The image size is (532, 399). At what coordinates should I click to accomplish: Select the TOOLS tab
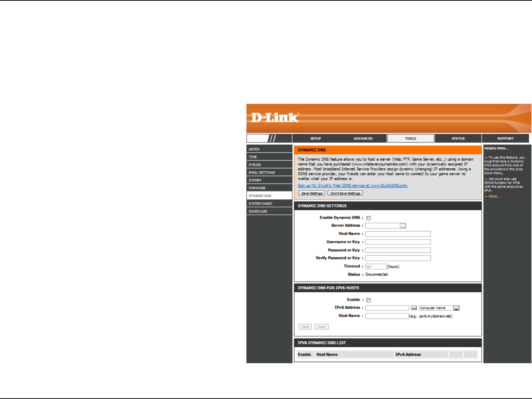click(410, 138)
